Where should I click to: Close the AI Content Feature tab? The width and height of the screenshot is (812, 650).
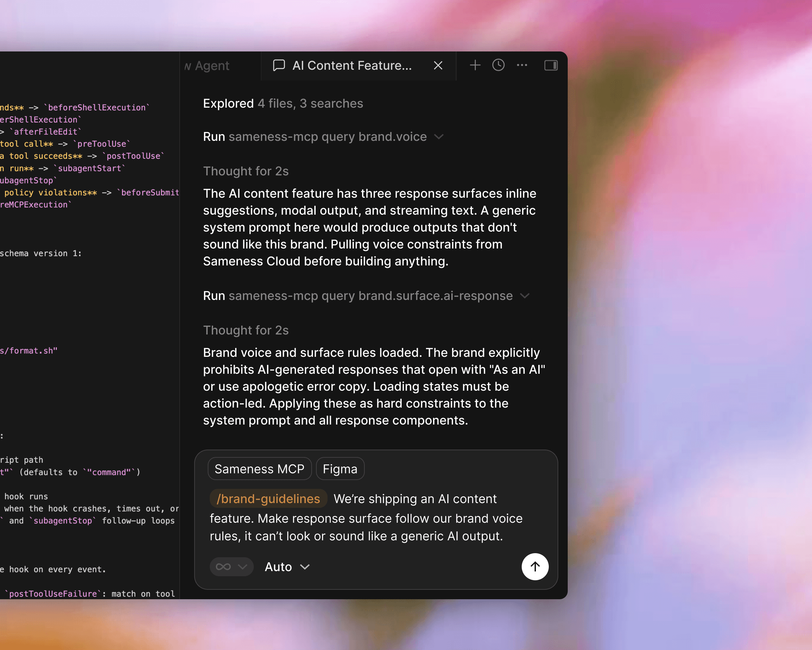click(x=438, y=66)
